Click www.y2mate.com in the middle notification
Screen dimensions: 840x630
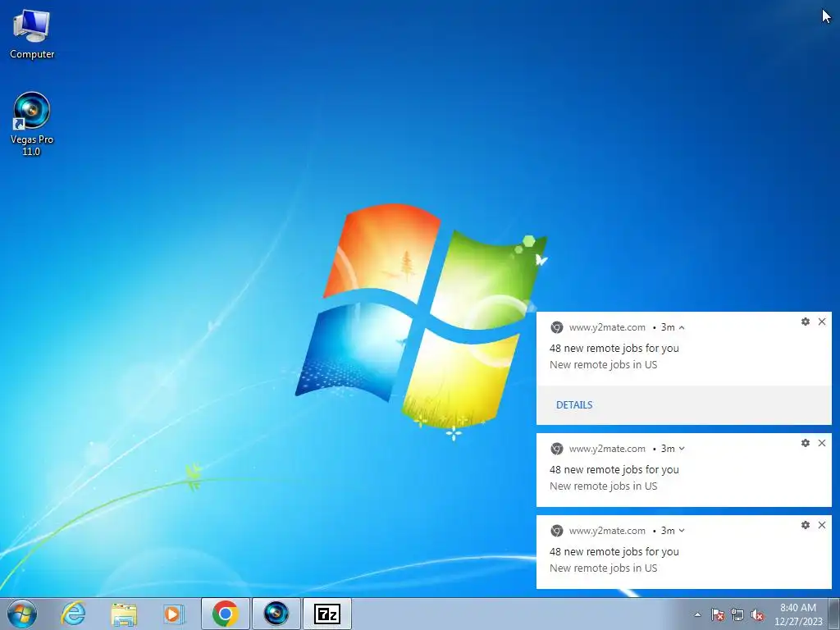click(607, 449)
